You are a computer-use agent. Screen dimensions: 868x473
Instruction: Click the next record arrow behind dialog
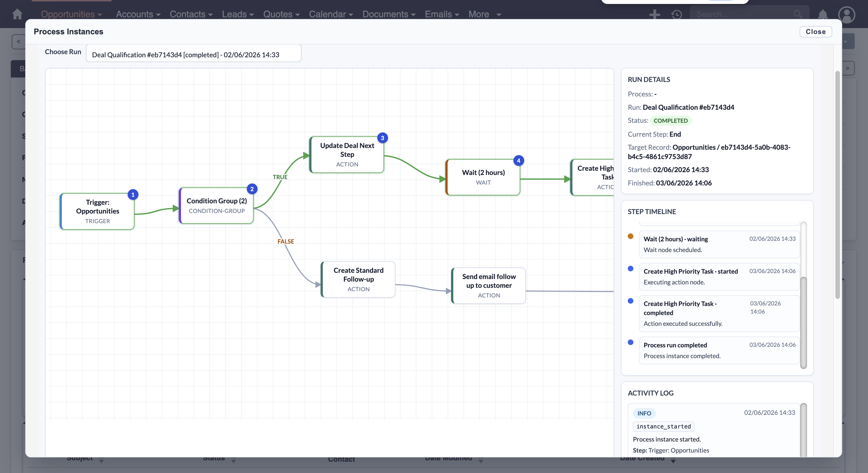[848, 68]
